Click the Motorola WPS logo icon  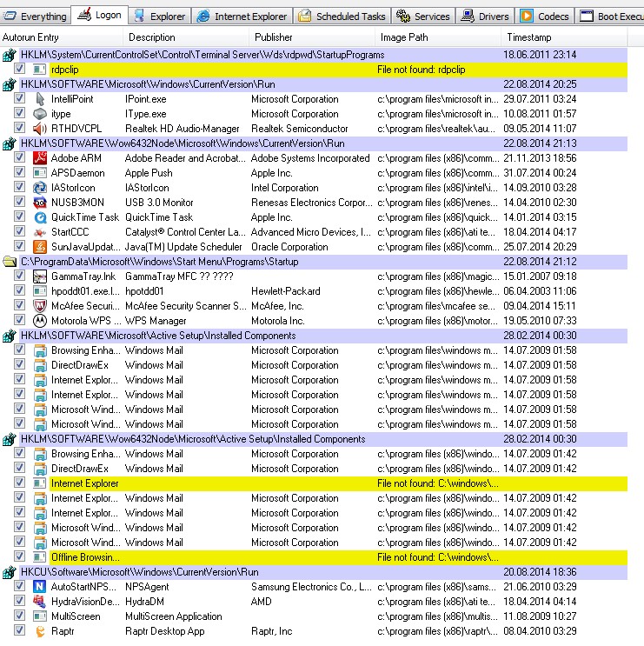[x=39, y=321]
